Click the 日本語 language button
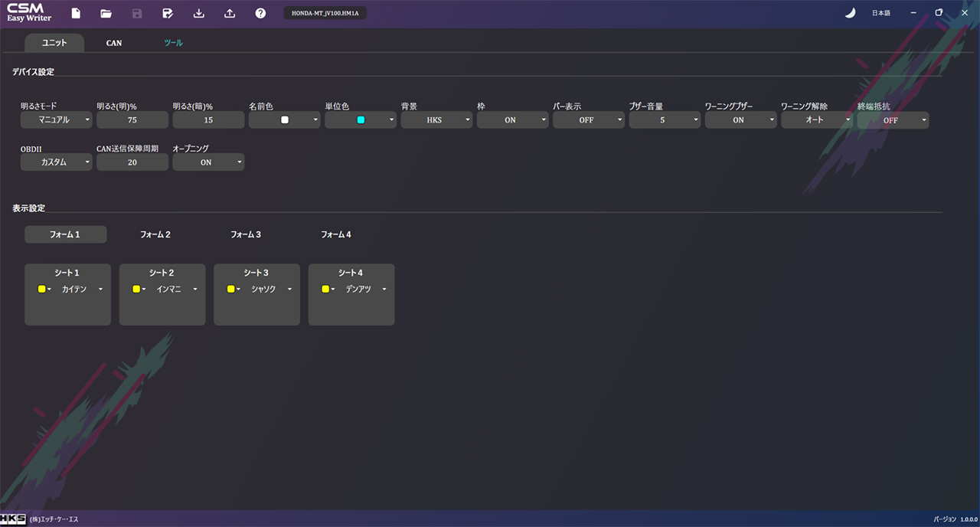The height and width of the screenshot is (527, 980). [880, 13]
